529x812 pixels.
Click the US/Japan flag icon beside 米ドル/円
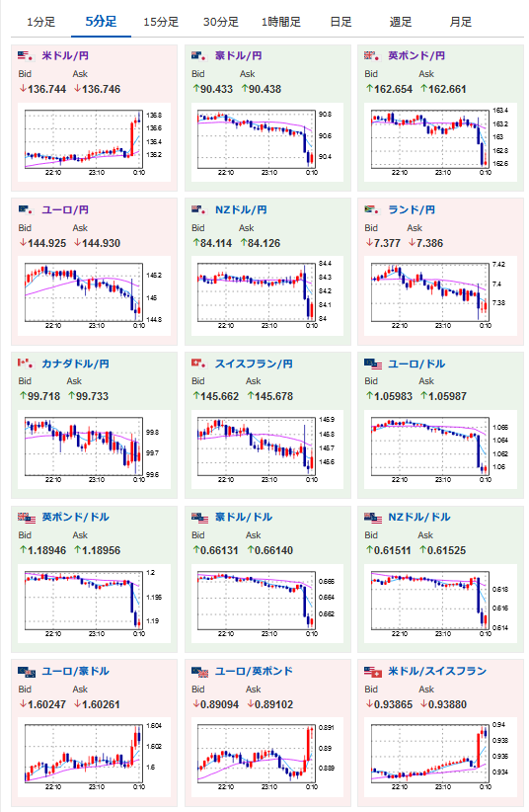coord(26,55)
